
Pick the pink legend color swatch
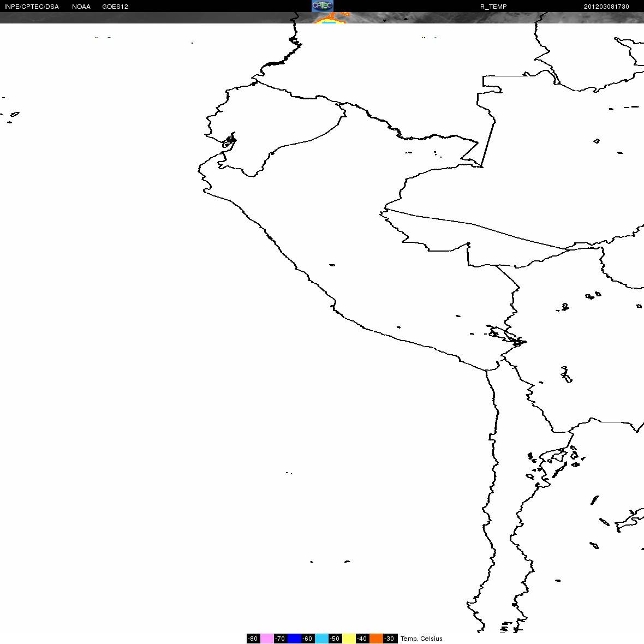[x=267, y=639]
